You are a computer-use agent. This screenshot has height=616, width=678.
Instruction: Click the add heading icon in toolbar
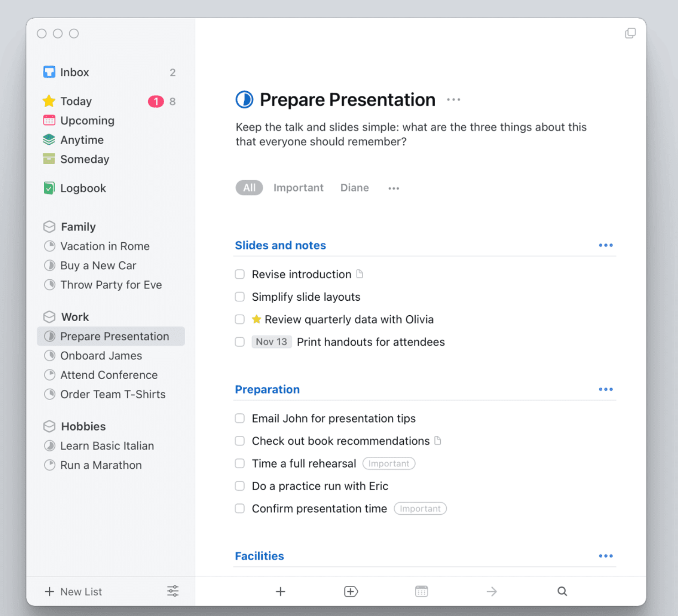(351, 591)
